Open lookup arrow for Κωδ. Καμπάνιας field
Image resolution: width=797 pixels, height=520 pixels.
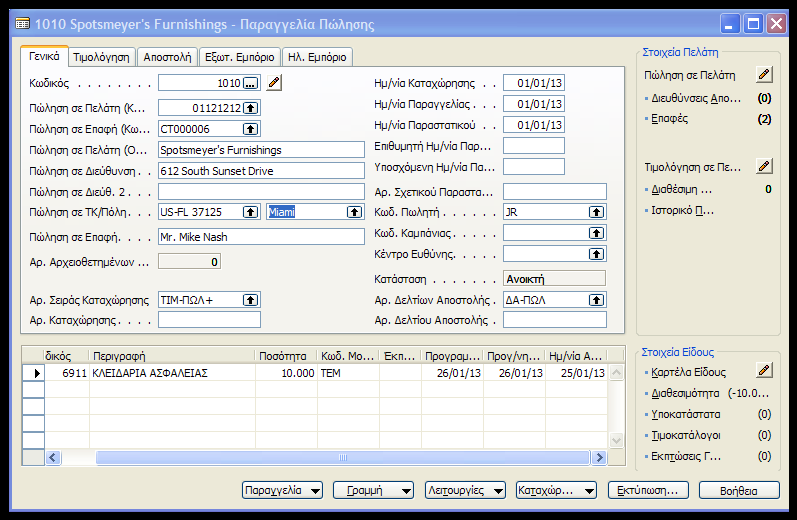coord(596,233)
